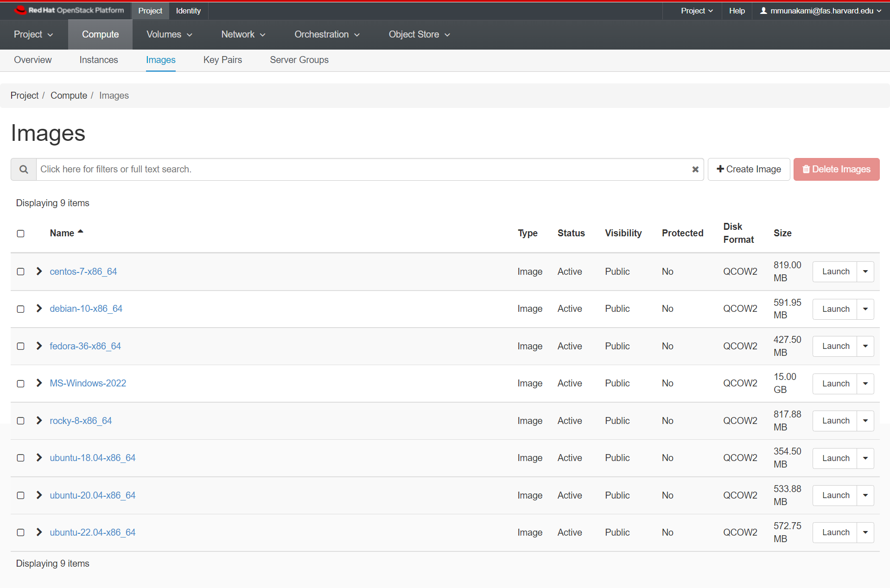
Task: Expand details for the ubuntu-22.04-x86_64 row
Action: tap(39, 532)
